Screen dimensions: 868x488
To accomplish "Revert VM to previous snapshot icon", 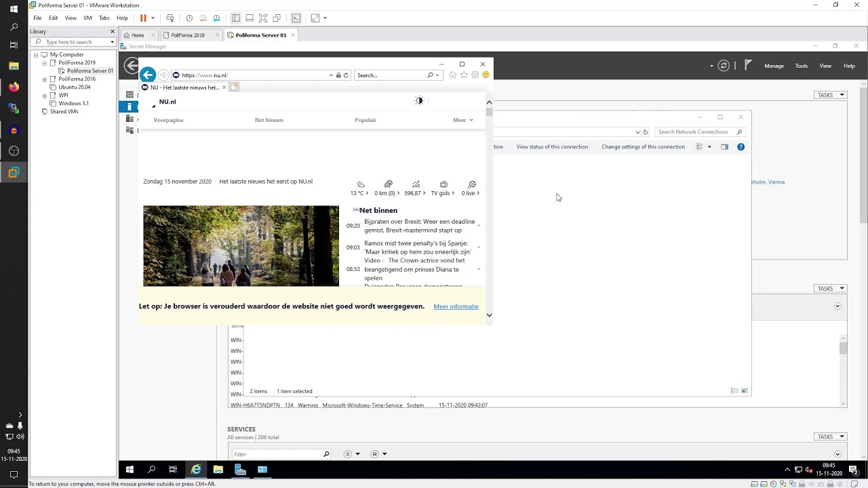I will click(x=203, y=18).
